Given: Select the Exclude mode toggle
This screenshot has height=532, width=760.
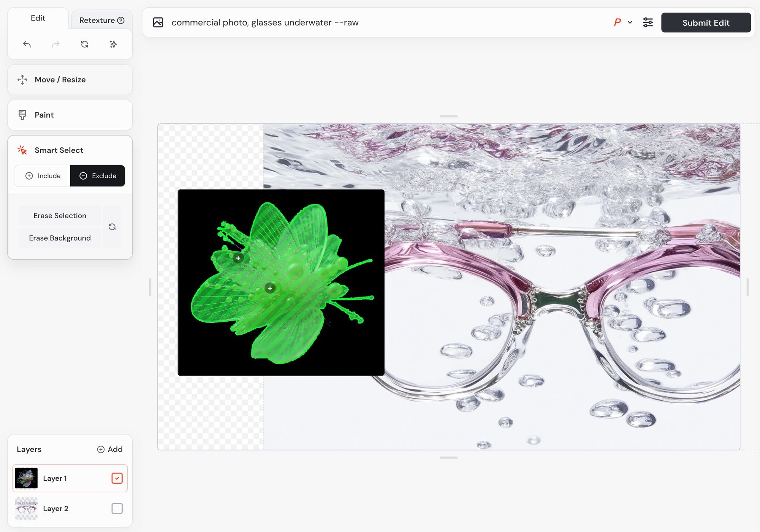Looking at the screenshot, I should (x=98, y=176).
